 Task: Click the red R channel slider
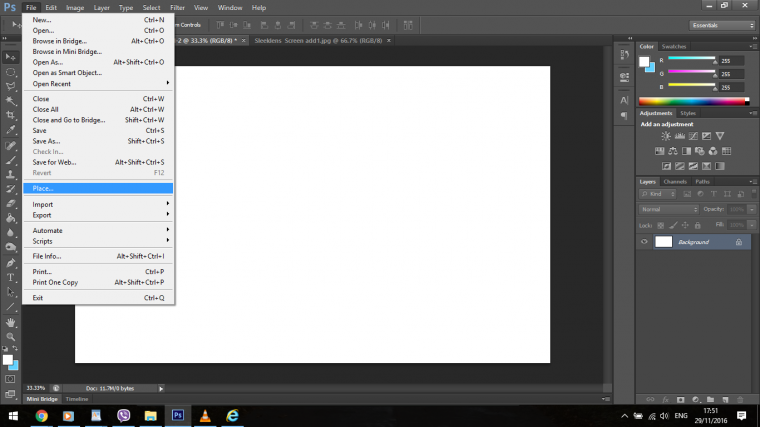coord(692,59)
